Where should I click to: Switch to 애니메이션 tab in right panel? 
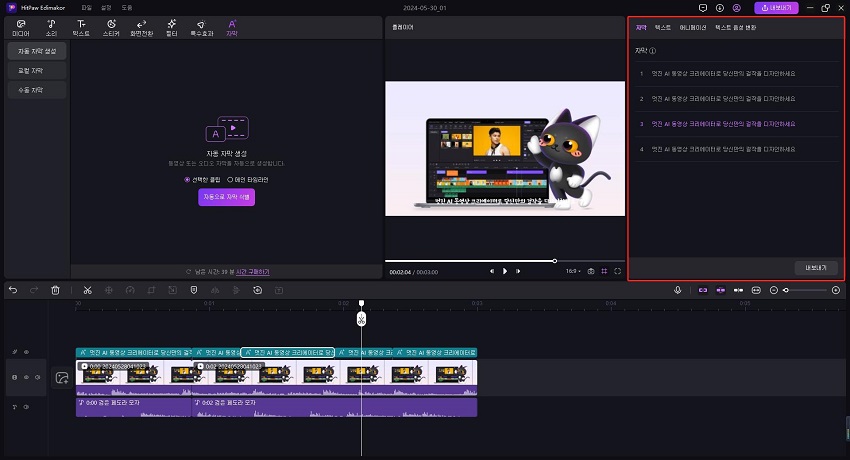click(x=693, y=28)
